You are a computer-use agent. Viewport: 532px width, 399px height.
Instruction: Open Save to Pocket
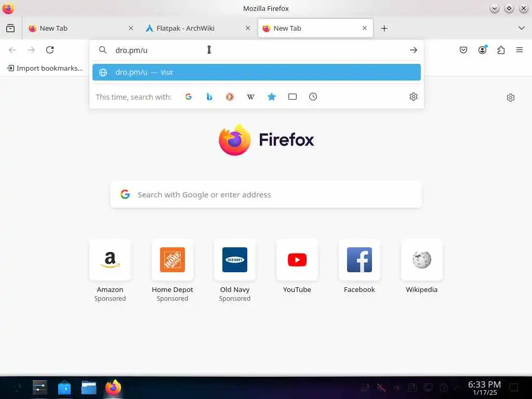pyautogui.click(x=463, y=50)
